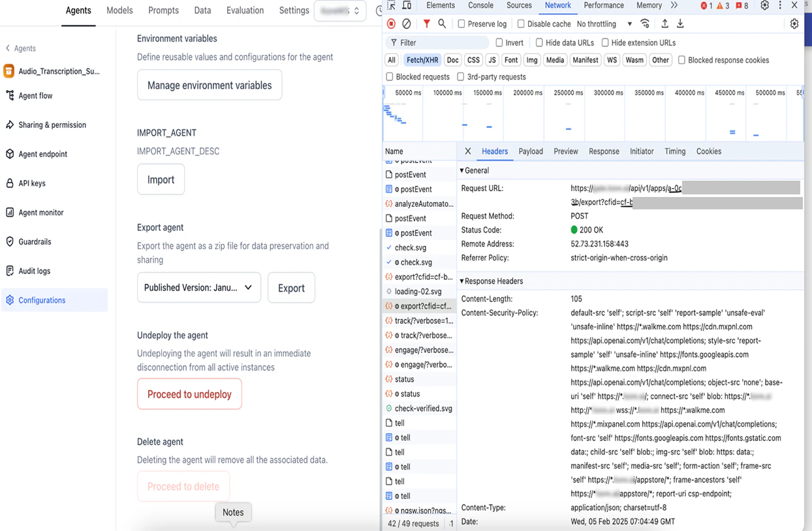Switch to the Payload tab
The image size is (812, 531).
pyautogui.click(x=531, y=151)
